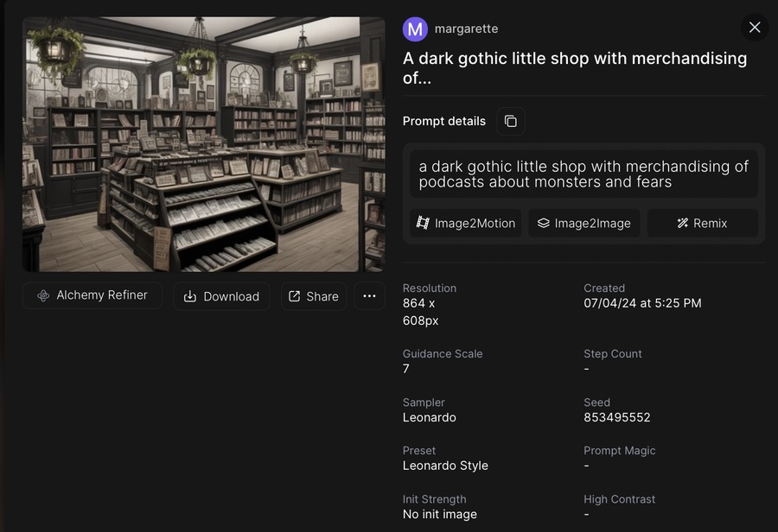Close the image details panel
This screenshot has height=532, width=778.
(755, 28)
